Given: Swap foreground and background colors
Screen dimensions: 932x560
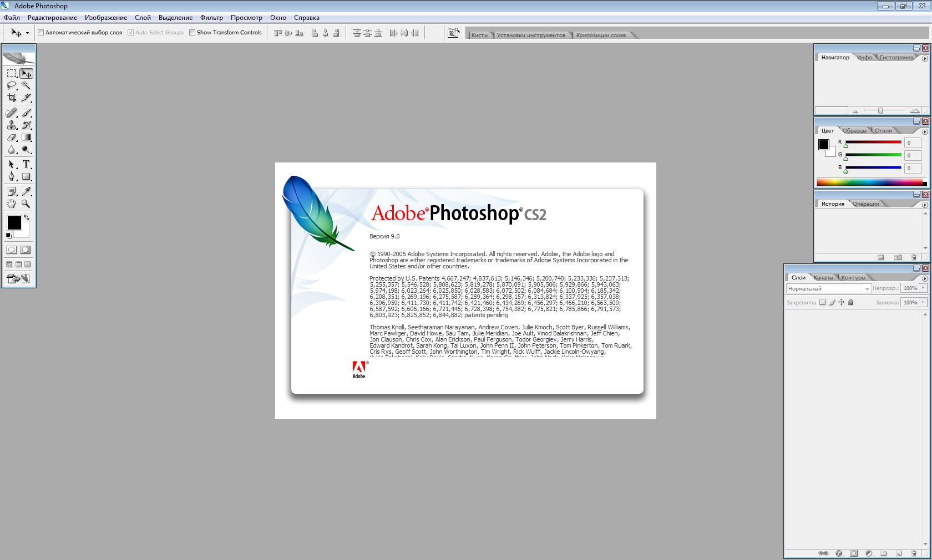Looking at the screenshot, I should click(27, 217).
